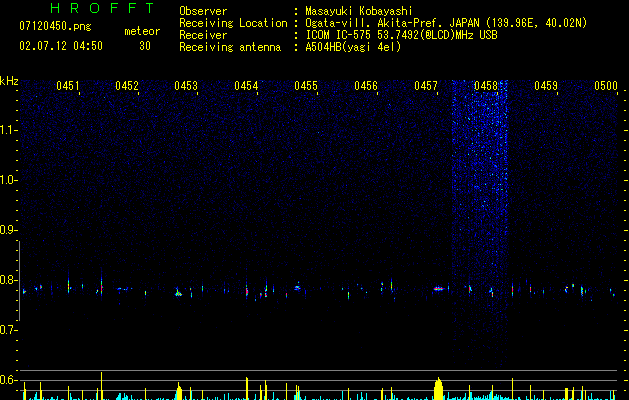Click the 0.7 kHz axis label
This screenshot has height=400, width=629.
pyautogui.click(x=7, y=330)
